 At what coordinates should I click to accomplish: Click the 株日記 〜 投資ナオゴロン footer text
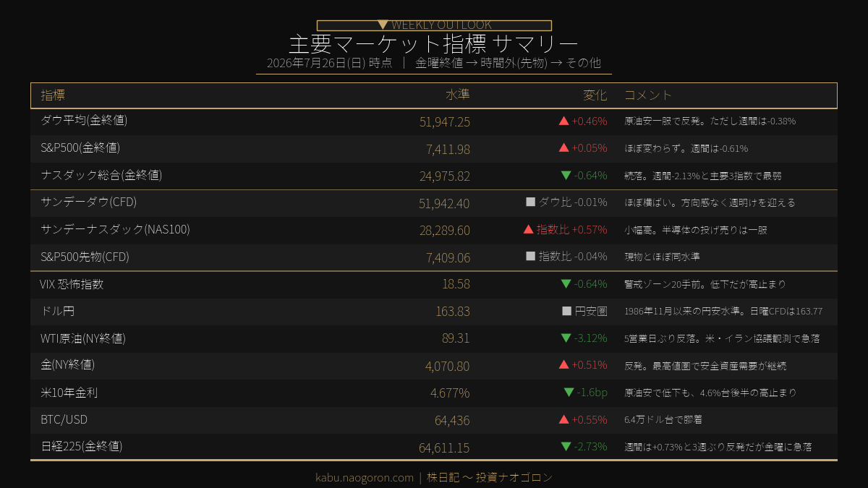tap(490, 478)
